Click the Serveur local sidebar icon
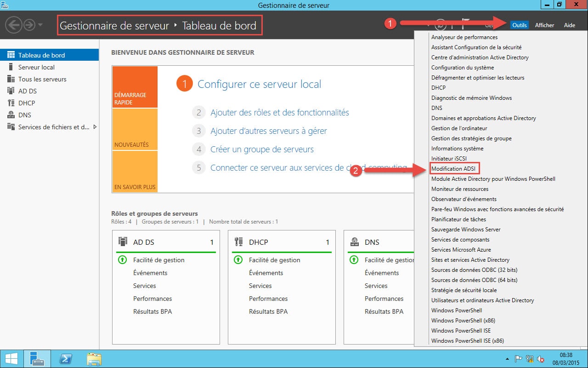This screenshot has width=588, height=368. coord(11,67)
